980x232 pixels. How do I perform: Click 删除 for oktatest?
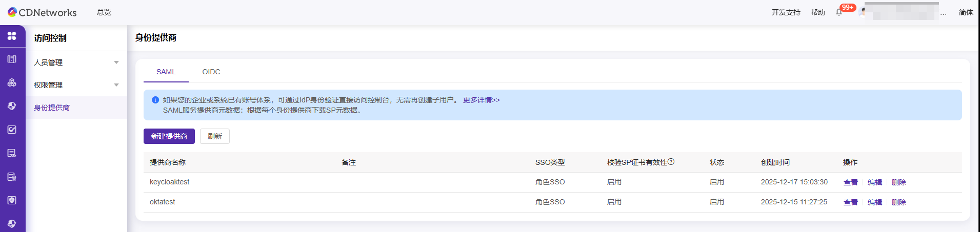point(899,202)
